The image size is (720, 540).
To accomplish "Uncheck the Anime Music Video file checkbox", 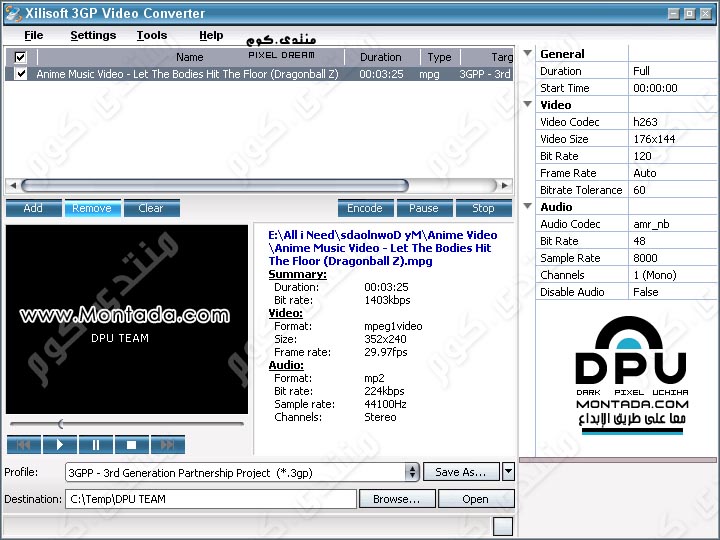I will pyautogui.click(x=21, y=74).
